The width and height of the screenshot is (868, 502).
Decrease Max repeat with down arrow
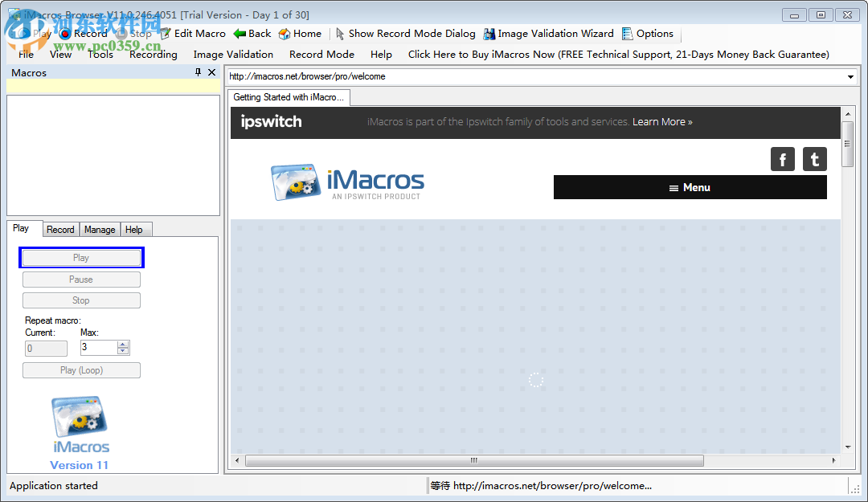pos(123,352)
